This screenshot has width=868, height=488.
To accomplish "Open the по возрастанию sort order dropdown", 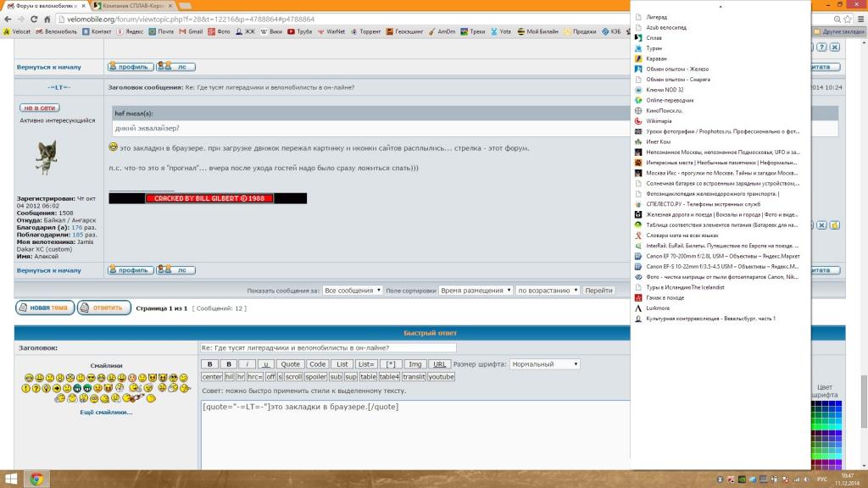I will (548, 290).
